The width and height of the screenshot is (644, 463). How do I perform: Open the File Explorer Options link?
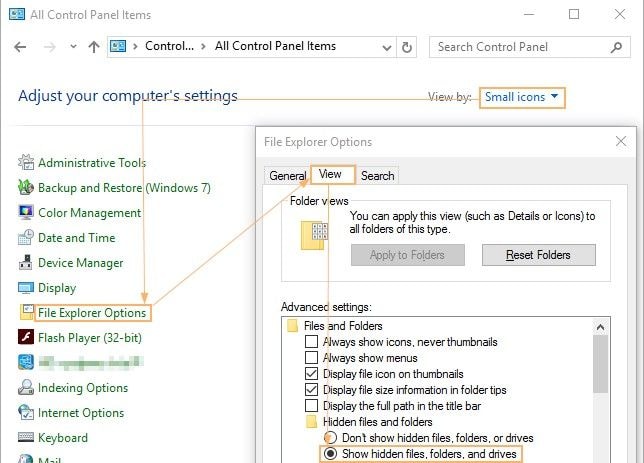(x=92, y=313)
